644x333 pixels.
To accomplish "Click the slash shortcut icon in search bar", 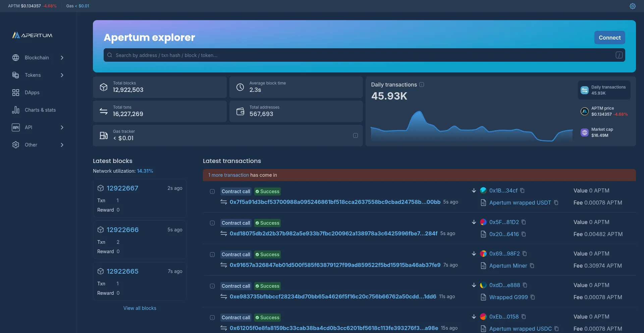I will point(619,55).
